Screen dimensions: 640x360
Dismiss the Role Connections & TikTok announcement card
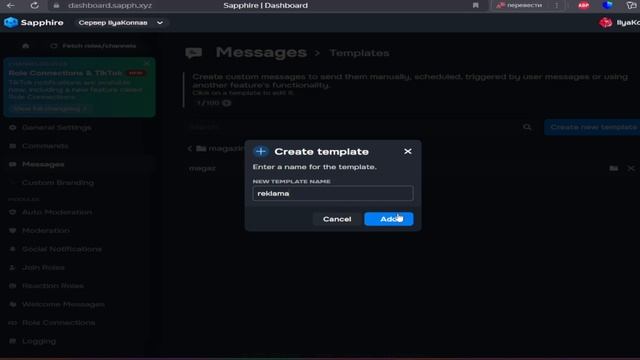tap(147, 63)
